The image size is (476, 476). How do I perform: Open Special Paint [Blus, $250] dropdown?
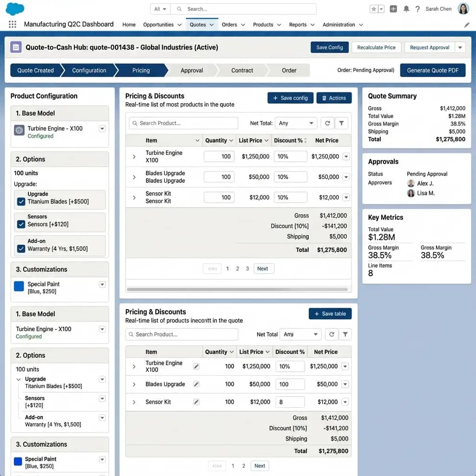102,284
